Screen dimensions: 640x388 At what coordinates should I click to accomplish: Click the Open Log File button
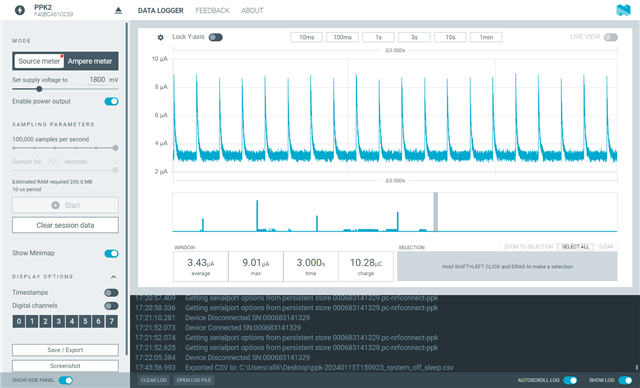194,380
